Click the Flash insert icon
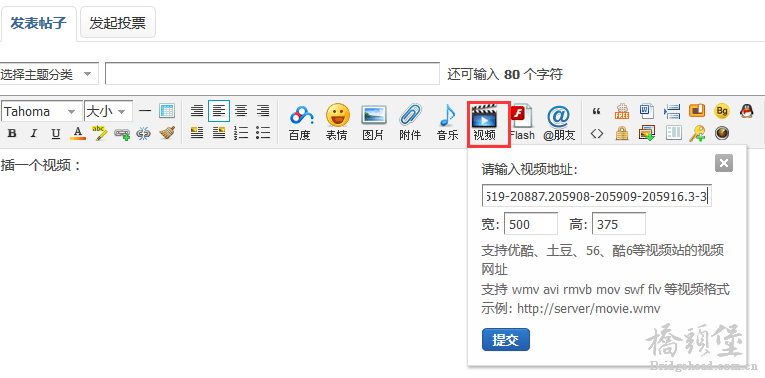This screenshot has width=765, height=378. (x=522, y=122)
